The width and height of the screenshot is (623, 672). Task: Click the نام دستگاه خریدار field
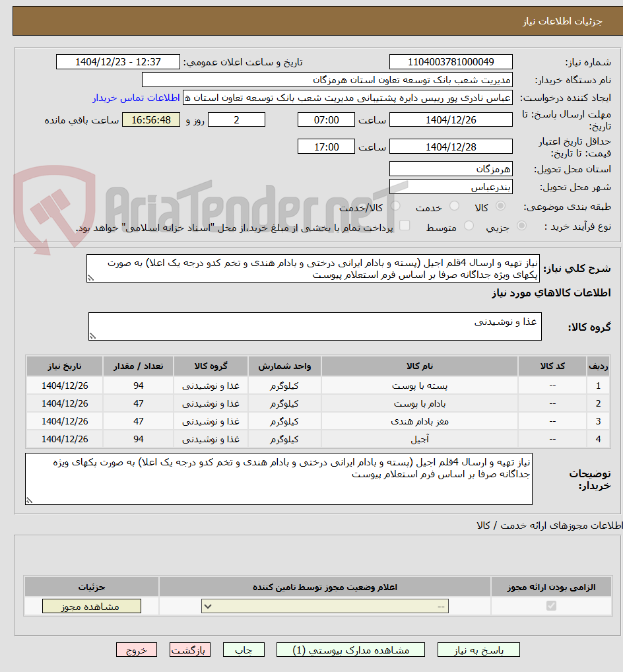click(x=327, y=80)
